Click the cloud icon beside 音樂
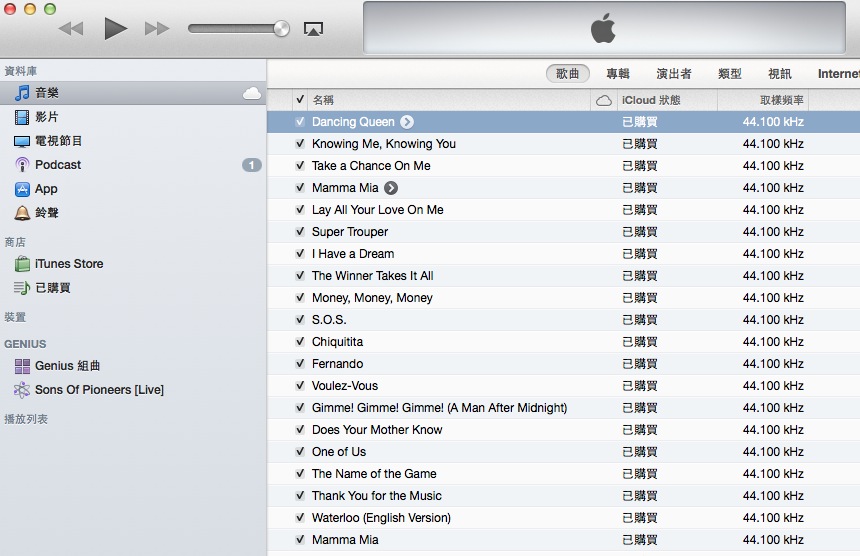The image size is (860, 556). pyautogui.click(x=252, y=93)
